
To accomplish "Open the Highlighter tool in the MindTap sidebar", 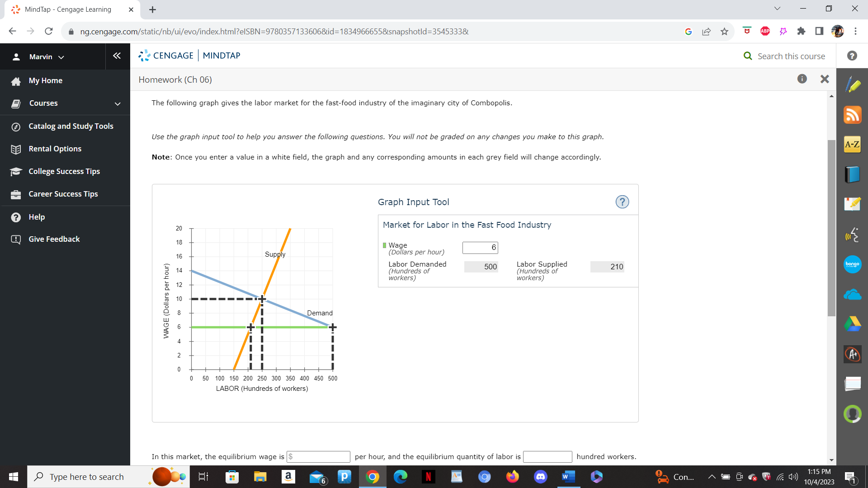I will tap(853, 84).
